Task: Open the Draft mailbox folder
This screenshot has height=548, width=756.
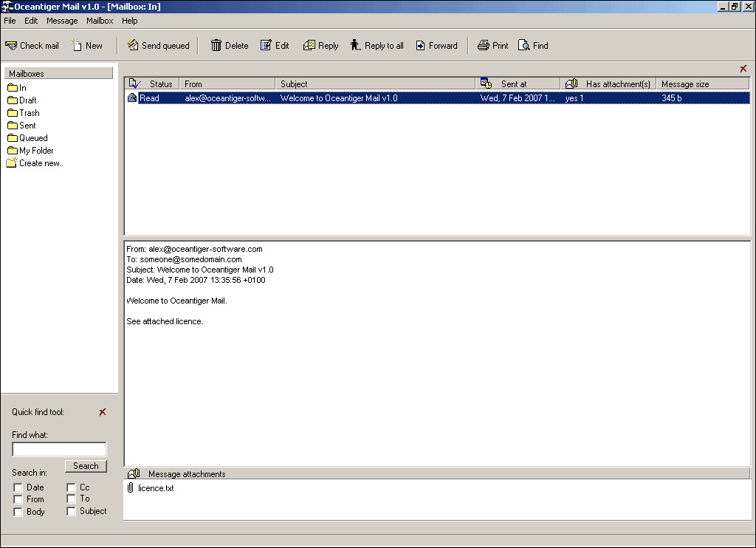Action: pyautogui.click(x=22, y=100)
